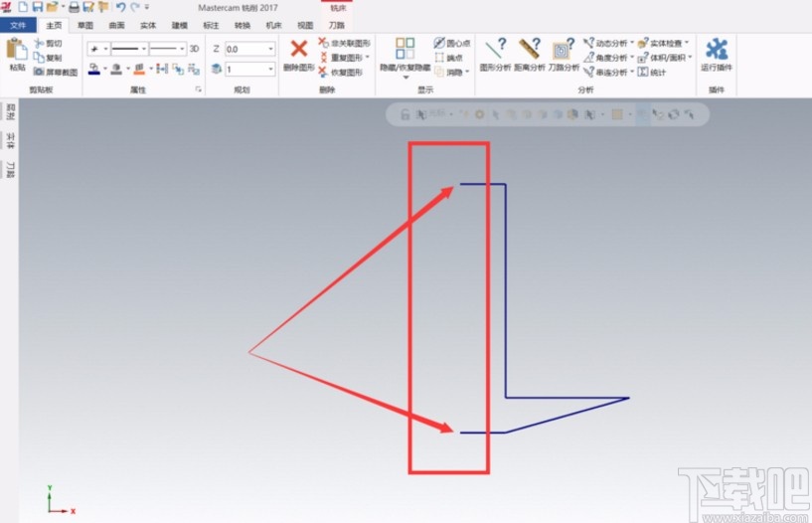
Task: Click the solid color swatch (gray)
Action: coord(116,69)
